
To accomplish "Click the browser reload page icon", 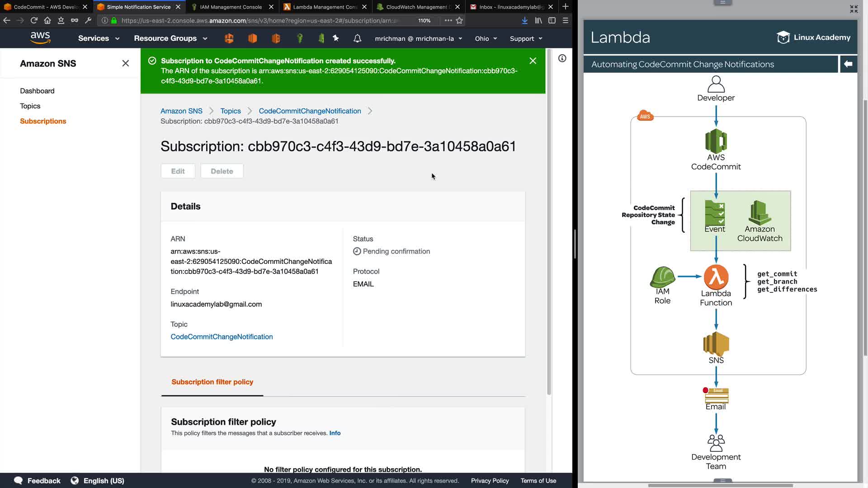I will pos(34,20).
